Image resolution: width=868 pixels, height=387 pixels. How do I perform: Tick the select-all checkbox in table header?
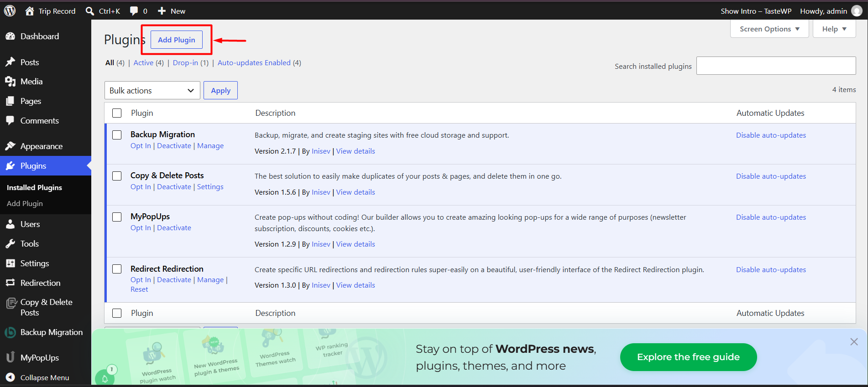117,113
